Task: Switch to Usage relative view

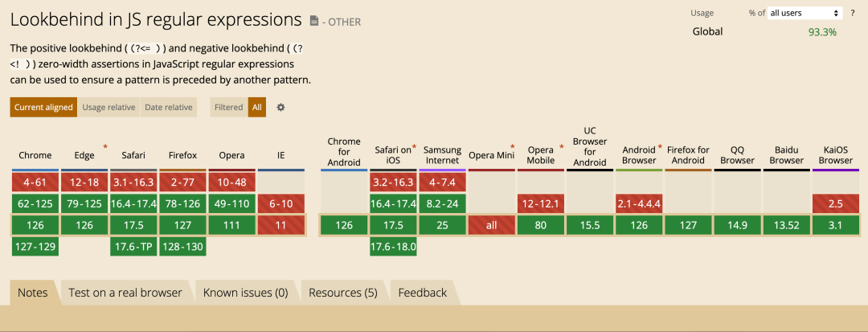Action: [x=109, y=107]
